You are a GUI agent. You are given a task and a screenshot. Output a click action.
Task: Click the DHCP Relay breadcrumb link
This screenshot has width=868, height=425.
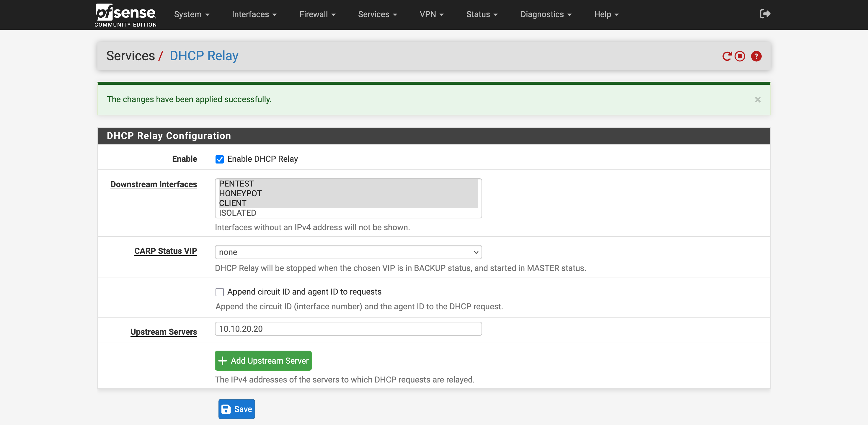tap(204, 56)
